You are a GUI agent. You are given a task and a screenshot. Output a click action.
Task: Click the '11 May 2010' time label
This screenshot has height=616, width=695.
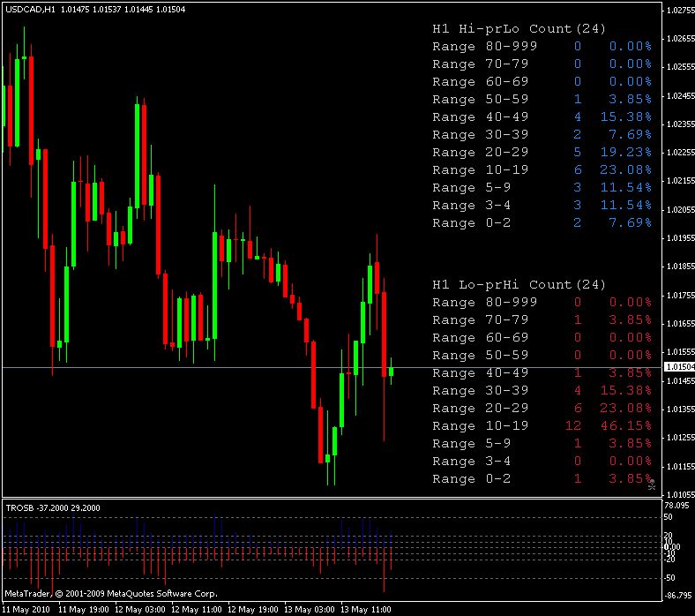click(26, 610)
